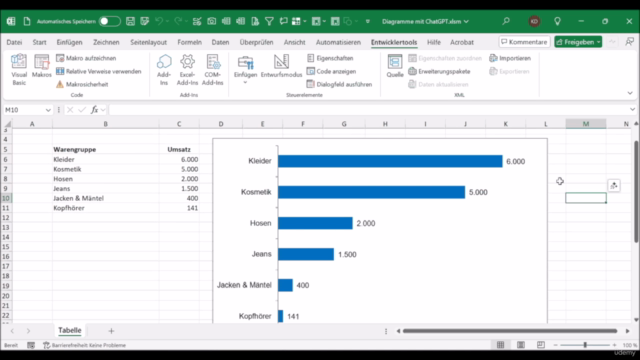Click the vertical scrollbar thumb

coord(636,192)
